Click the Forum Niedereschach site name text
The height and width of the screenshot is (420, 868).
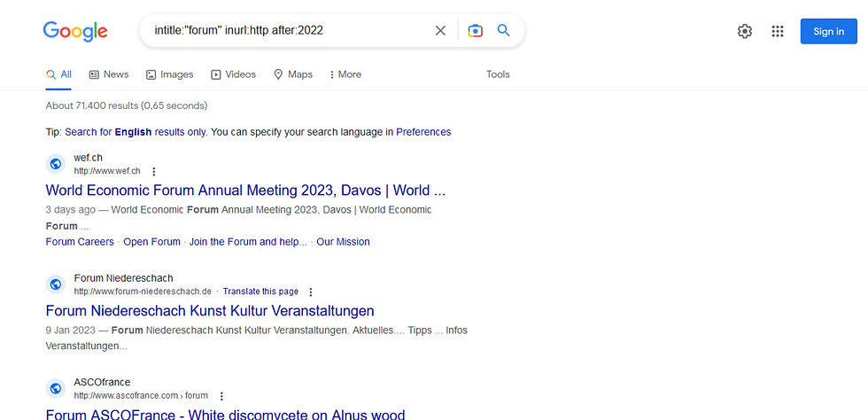coord(123,278)
